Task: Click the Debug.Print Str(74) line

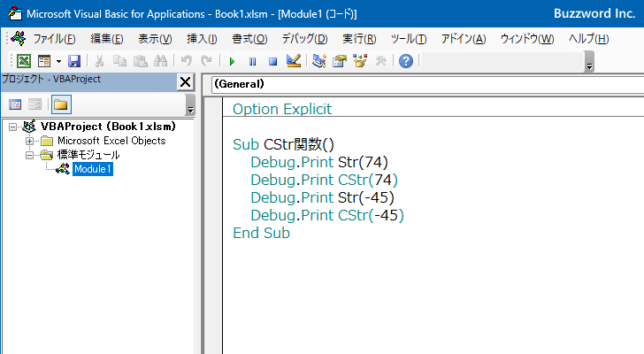Action: [x=319, y=162]
